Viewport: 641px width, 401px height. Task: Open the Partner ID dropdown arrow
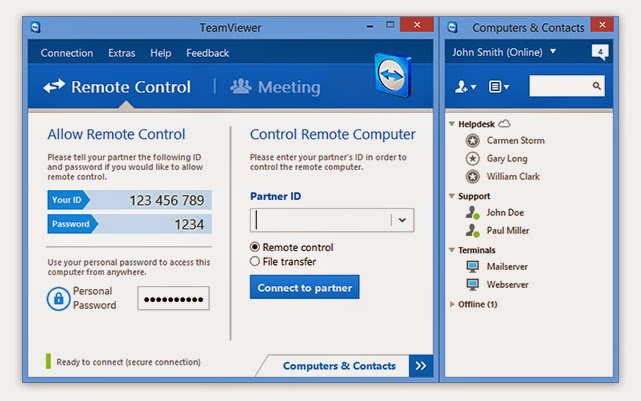coord(402,220)
